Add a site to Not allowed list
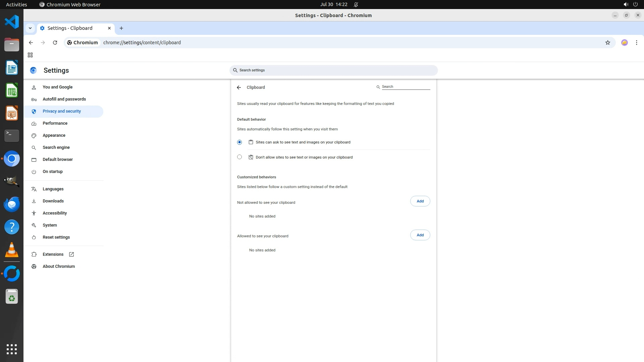The width and height of the screenshot is (644, 362). tap(420, 201)
